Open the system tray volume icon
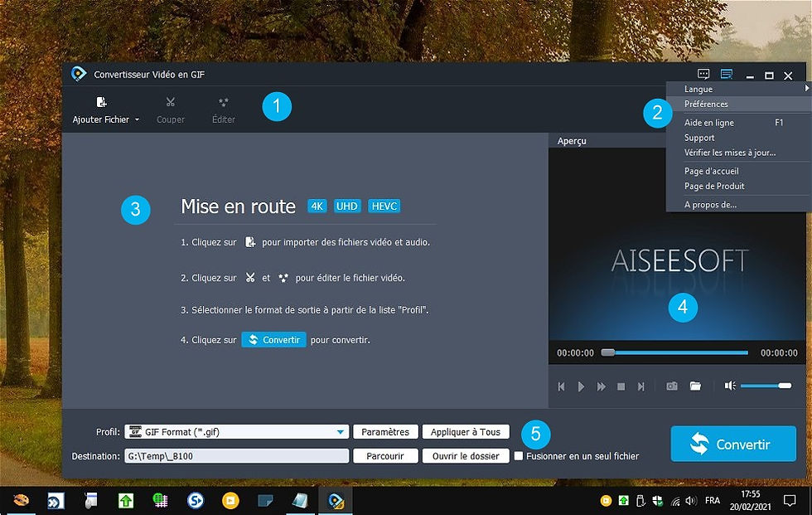The height and width of the screenshot is (515, 812). tap(691, 501)
